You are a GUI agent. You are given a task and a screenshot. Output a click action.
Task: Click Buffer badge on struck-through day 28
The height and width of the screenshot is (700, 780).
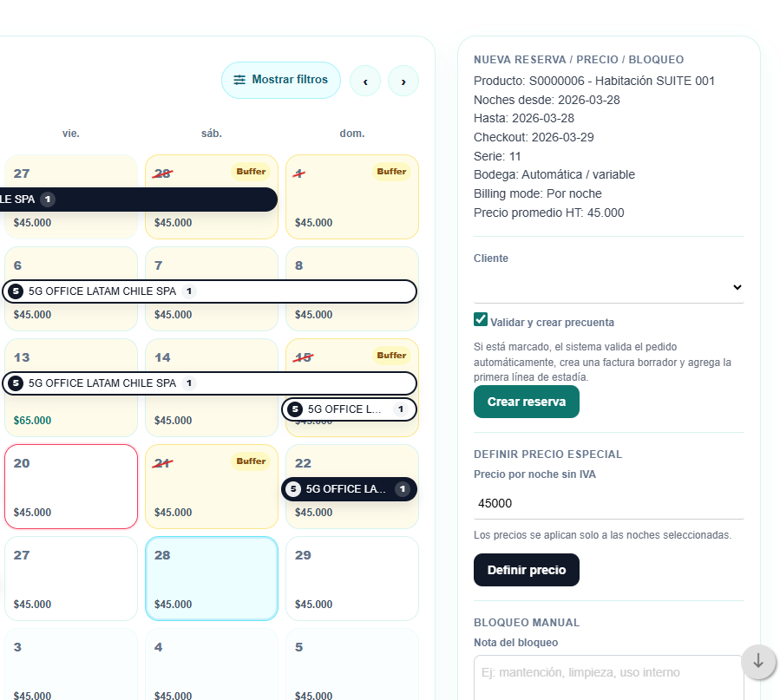pyautogui.click(x=251, y=172)
